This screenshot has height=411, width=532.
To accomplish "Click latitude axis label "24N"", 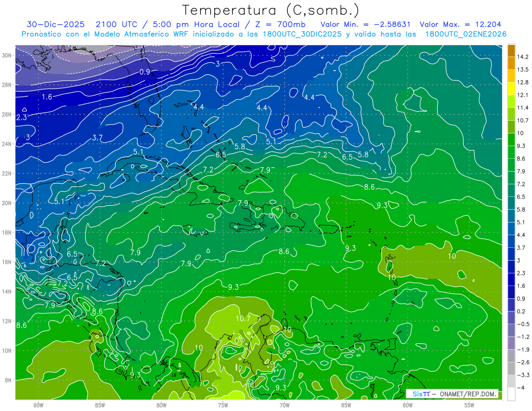I will tap(7, 144).
